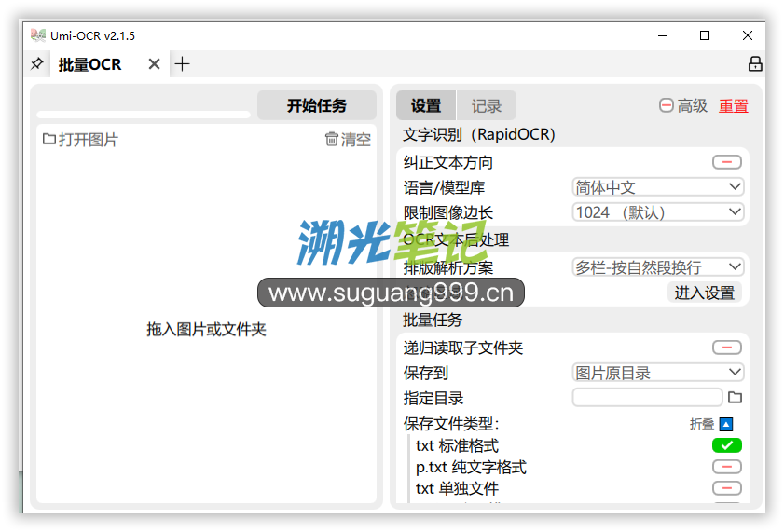Viewport: 784px width, 532px height.
Task: Click the 打开图片 label
Action: [x=89, y=140]
